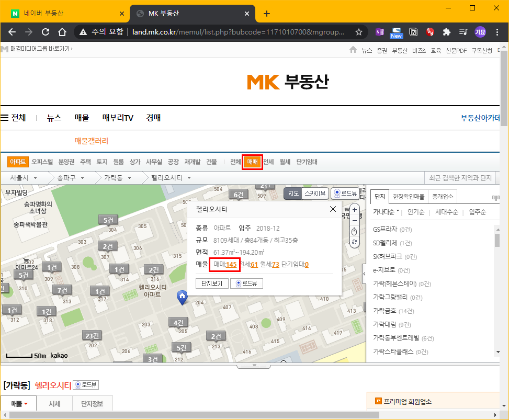This screenshot has height=420, width=509.
Task: Switch map to 스카이뷰 mode
Action: [315, 194]
